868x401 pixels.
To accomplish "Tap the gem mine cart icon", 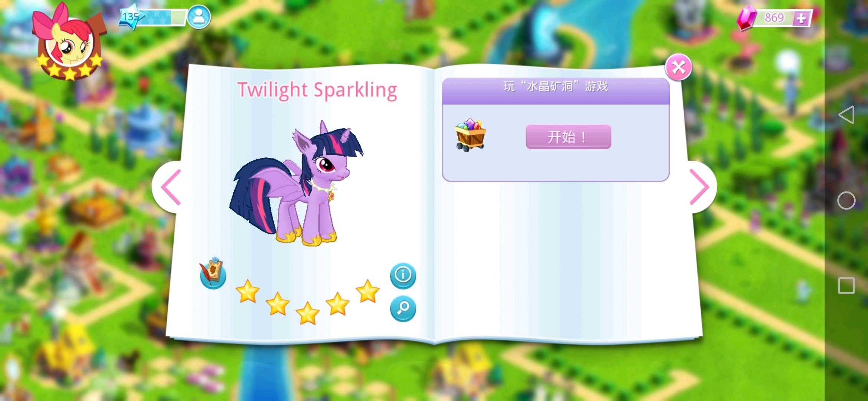I will point(470,135).
